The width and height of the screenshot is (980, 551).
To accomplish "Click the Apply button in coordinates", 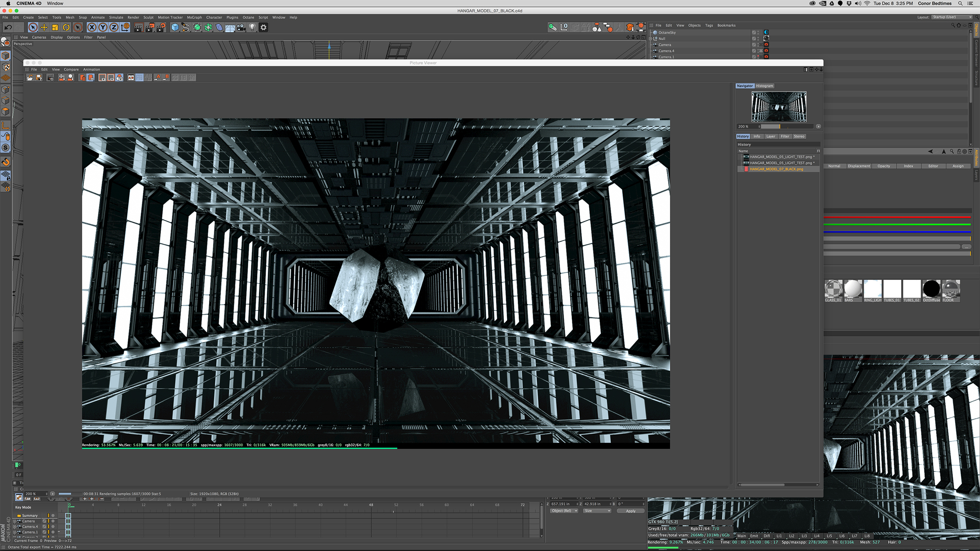I will pyautogui.click(x=631, y=511).
